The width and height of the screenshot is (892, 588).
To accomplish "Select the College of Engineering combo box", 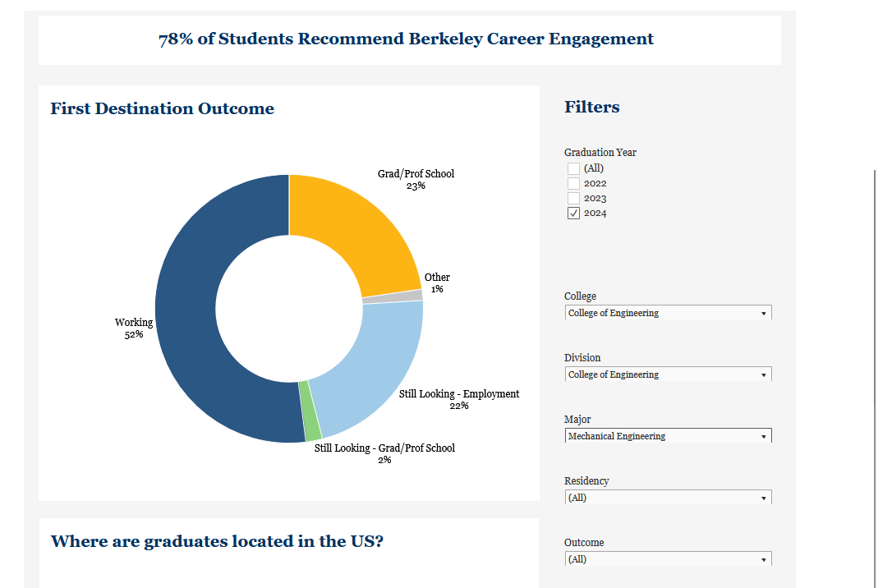I will [x=657, y=312].
